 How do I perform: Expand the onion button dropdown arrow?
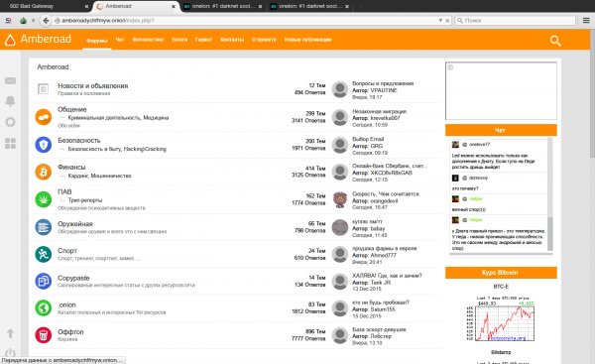click(33, 21)
